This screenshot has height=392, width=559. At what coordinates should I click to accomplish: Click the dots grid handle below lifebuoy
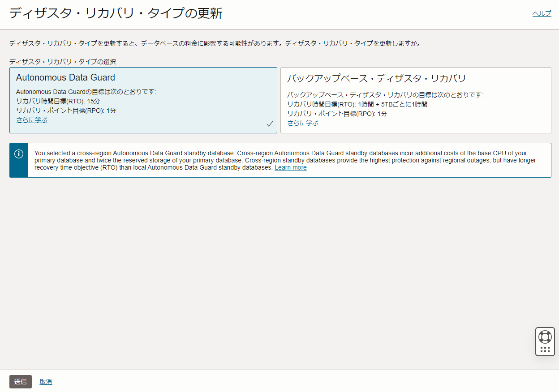[545, 349]
